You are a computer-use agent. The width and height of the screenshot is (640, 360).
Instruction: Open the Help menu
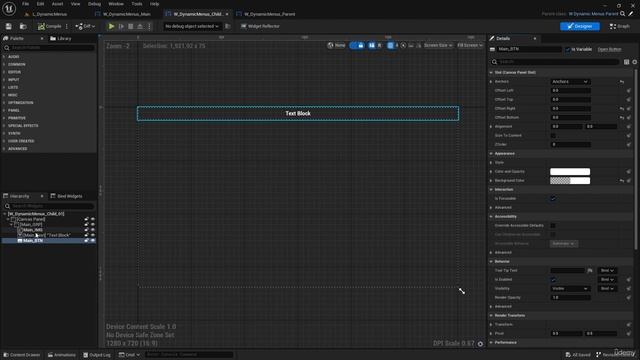click(x=154, y=4)
